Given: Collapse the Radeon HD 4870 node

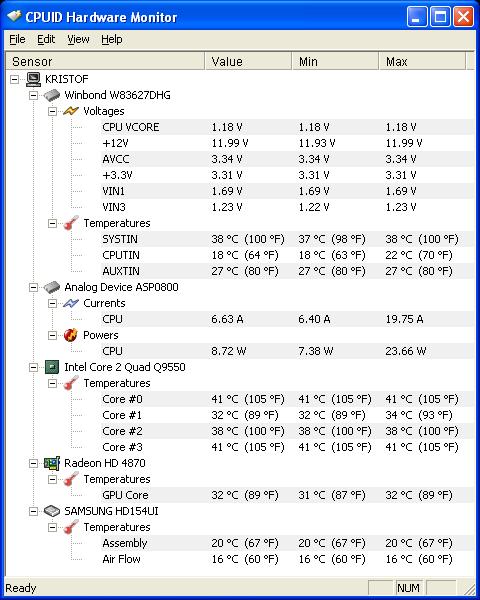Looking at the screenshot, I should point(34,463).
